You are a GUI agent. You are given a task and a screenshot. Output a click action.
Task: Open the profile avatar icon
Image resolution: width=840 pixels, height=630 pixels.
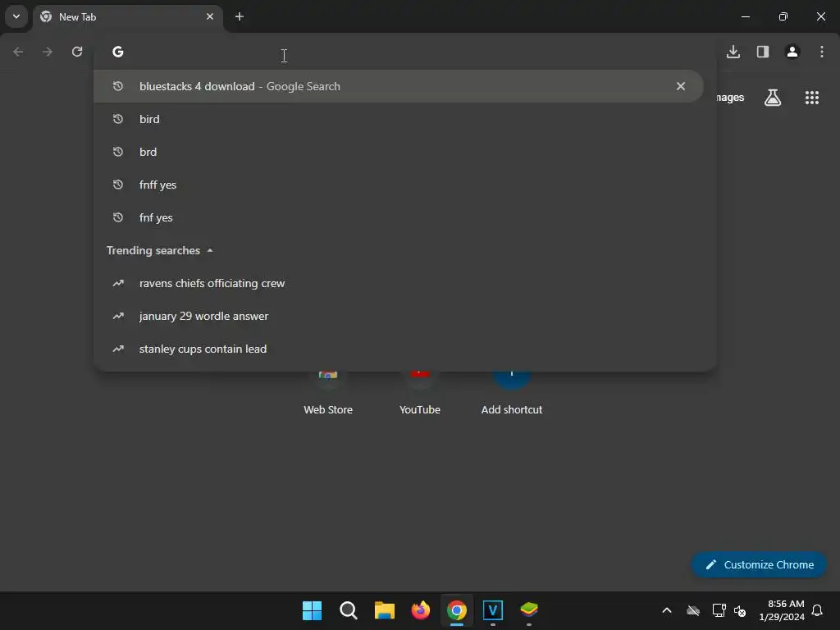[792, 52]
